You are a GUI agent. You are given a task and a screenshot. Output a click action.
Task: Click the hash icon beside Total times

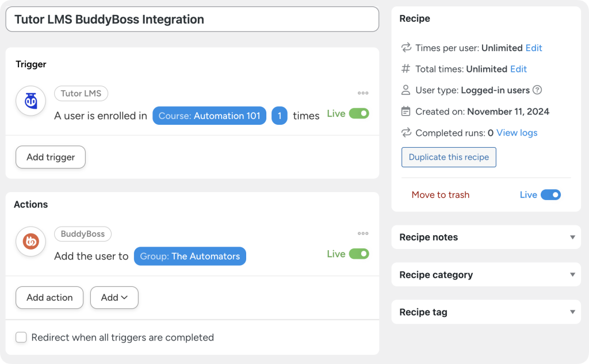tap(407, 68)
